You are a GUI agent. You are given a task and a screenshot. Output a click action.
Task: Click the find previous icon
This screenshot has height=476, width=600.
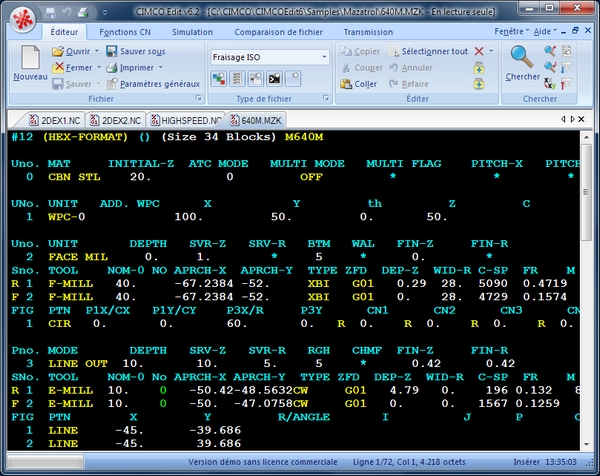[550, 51]
